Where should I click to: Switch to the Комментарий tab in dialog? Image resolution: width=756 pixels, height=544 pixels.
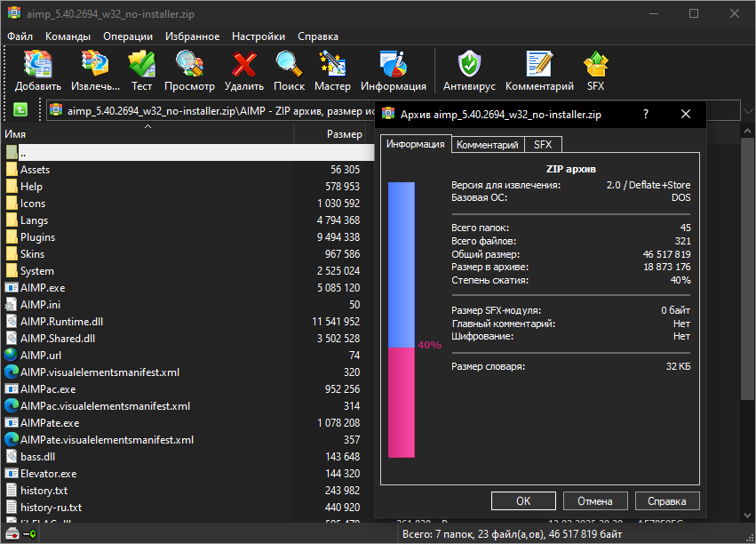pos(488,145)
